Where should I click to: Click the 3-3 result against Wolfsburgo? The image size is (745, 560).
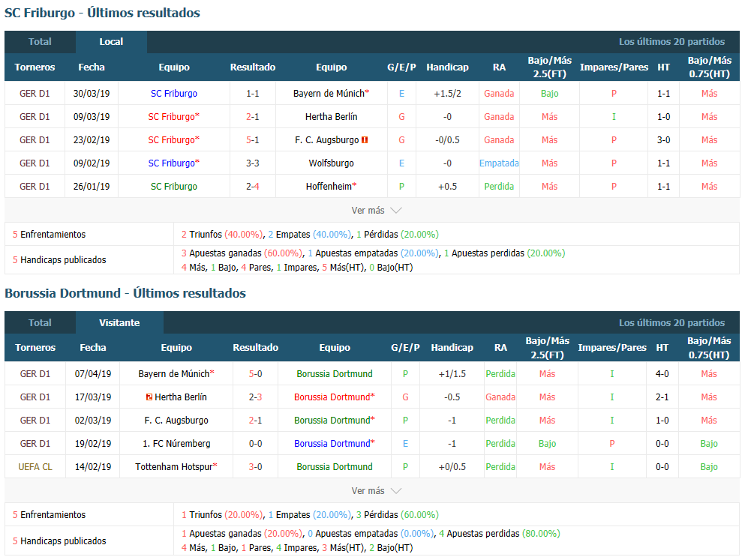(x=253, y=163)
